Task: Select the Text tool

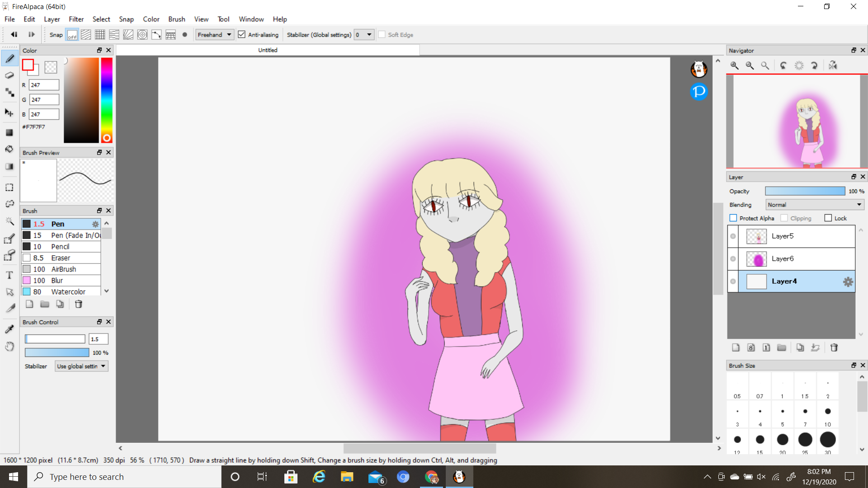Action: click(9, 275)
